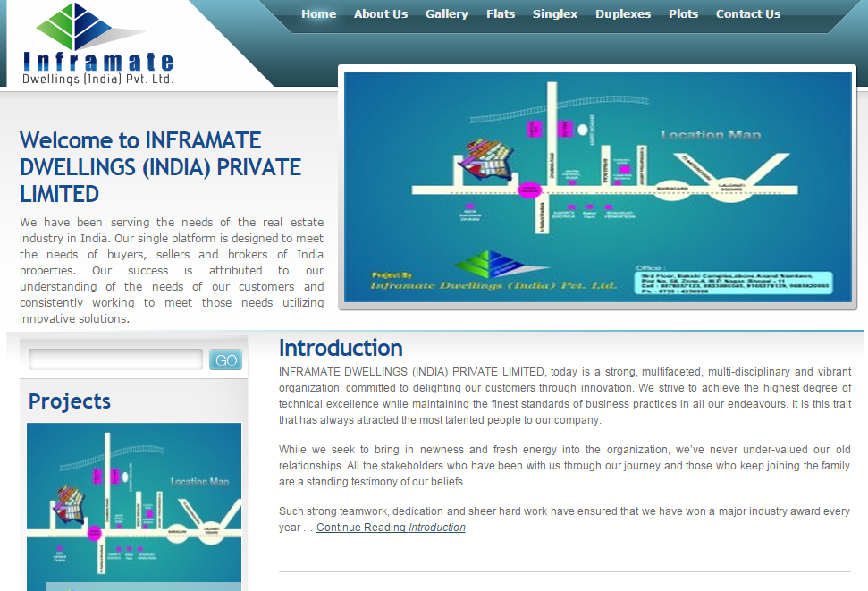868x591 pixels.
Task: Select Flats in the navigation bar
Action: pyautogui.click(x=501, y=13)
